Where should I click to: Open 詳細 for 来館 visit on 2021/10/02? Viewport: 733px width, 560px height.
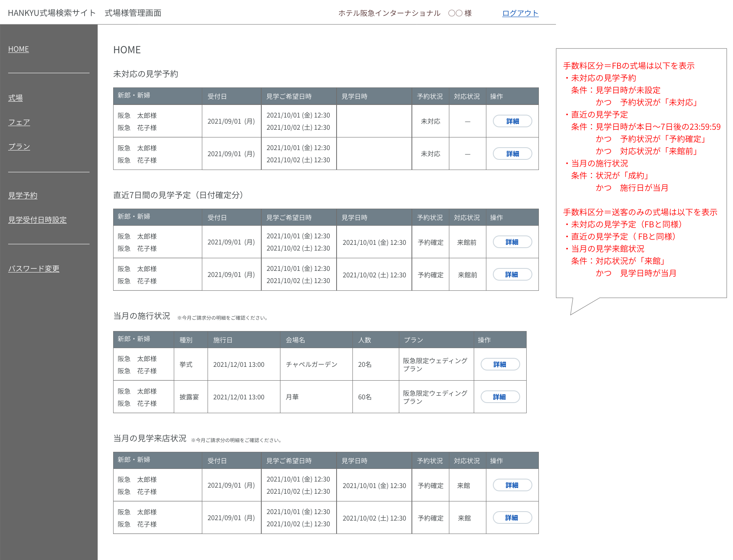click(x=512, y=518)
